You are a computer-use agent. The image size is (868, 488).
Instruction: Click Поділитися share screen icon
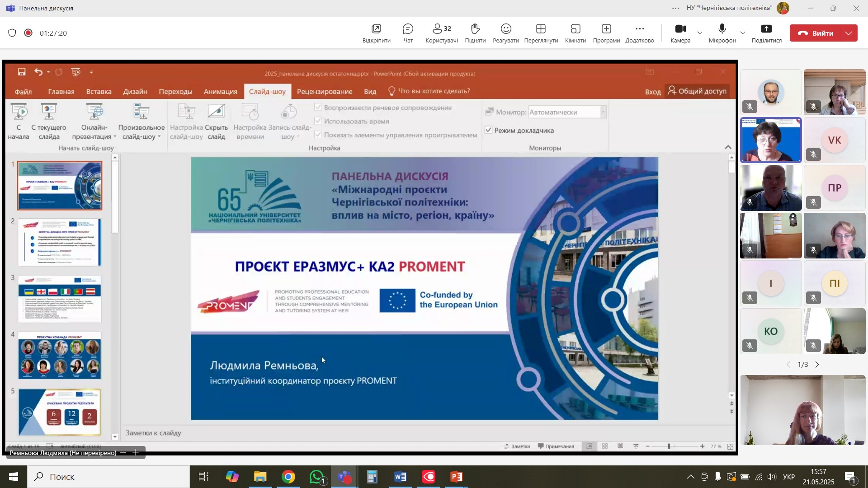click(766, 33)
